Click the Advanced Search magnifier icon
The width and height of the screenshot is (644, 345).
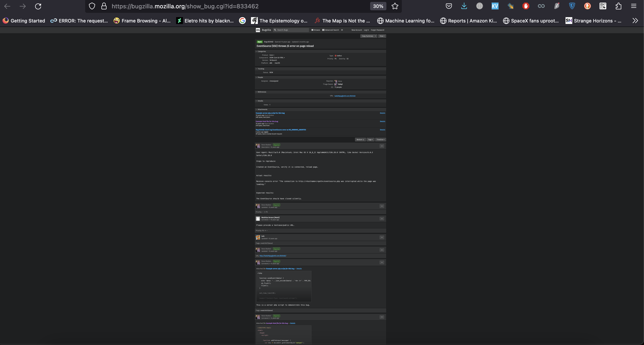click(323, 30)
